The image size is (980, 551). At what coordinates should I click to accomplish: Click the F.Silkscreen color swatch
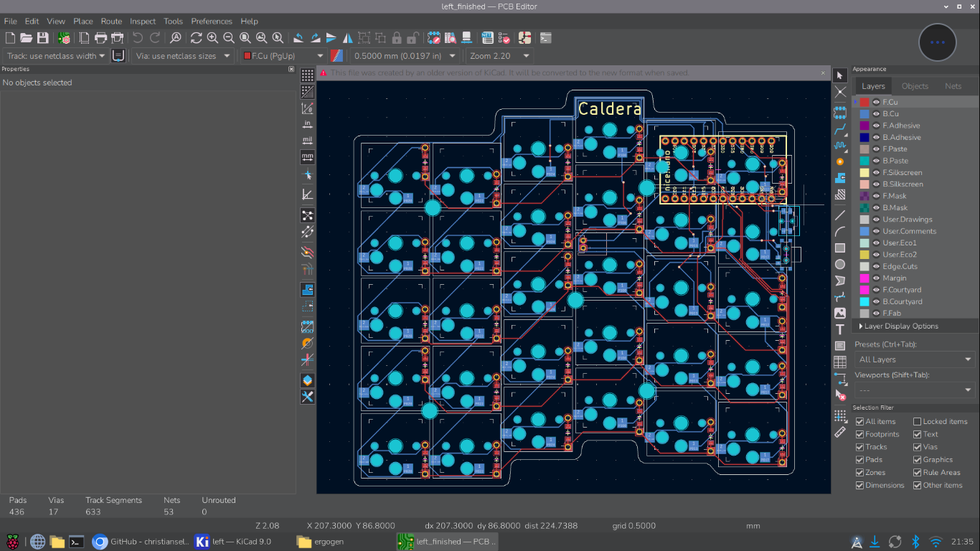click(864, 173)
